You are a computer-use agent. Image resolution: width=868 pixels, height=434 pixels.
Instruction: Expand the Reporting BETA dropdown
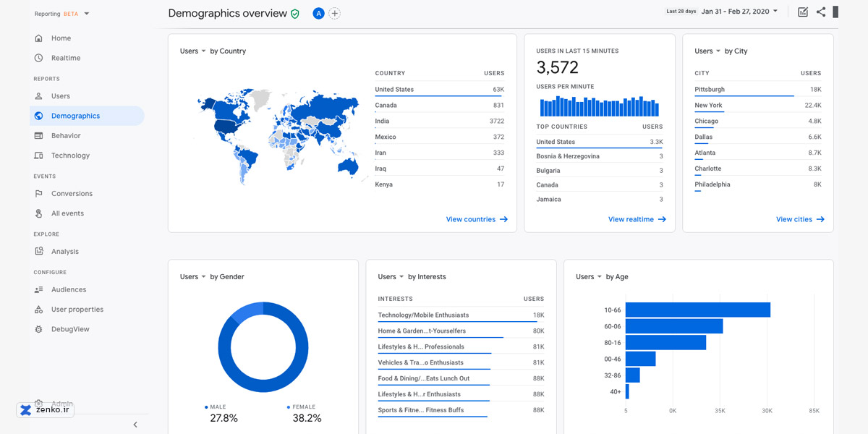coord(87,14)
